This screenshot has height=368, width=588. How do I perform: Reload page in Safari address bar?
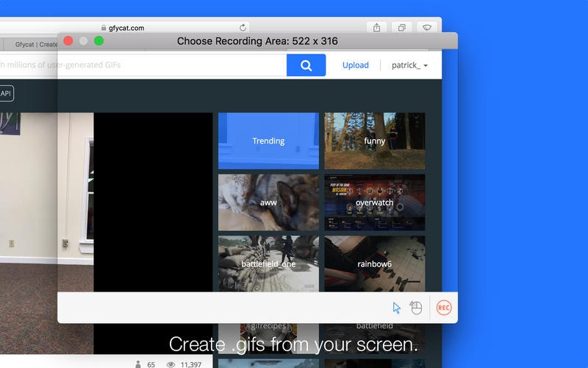tap(243, 28)
